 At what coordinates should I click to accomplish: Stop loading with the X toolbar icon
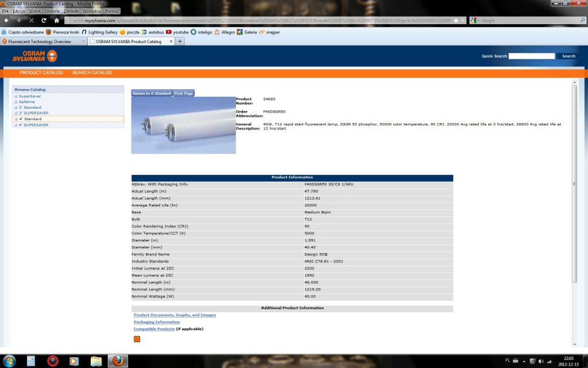(x=32, y=20)
